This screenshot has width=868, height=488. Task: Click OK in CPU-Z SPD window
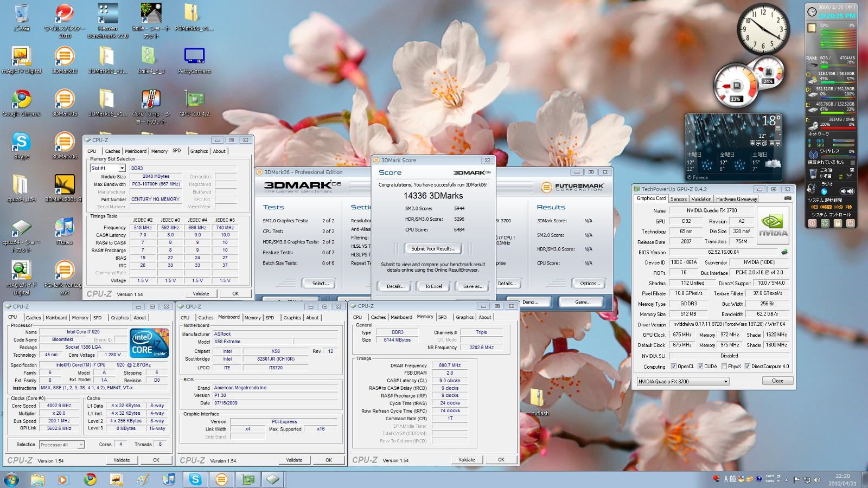pyautogui.click(x=235, y=293)
